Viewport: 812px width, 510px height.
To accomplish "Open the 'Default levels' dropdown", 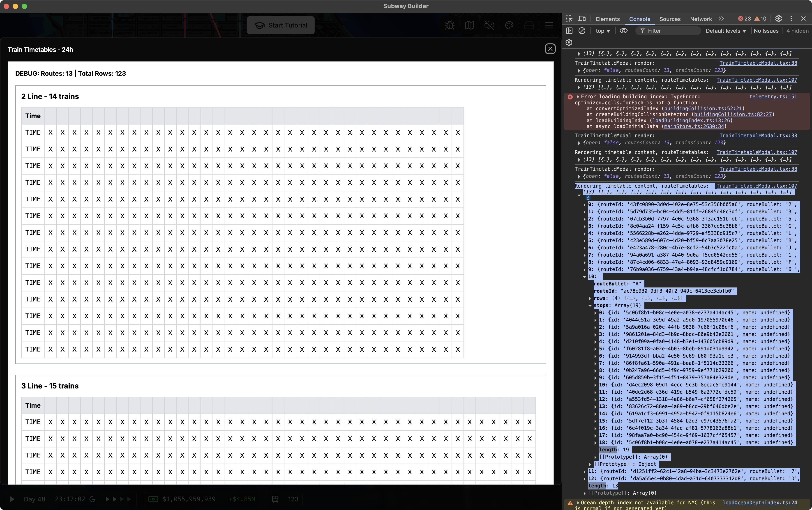I will [x=725, y=31].
